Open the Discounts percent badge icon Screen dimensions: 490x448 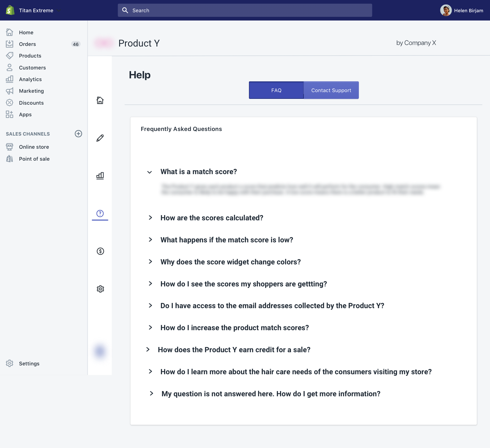click(x=9, y=103)
